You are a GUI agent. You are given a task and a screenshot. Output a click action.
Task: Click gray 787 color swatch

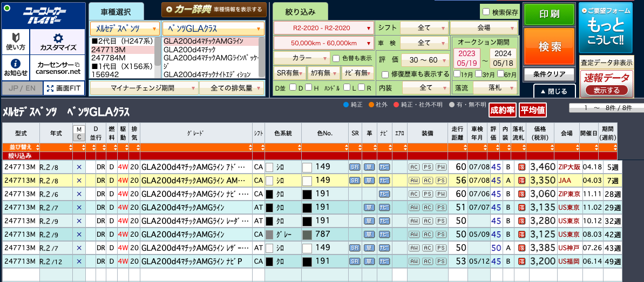pos(307,235)
